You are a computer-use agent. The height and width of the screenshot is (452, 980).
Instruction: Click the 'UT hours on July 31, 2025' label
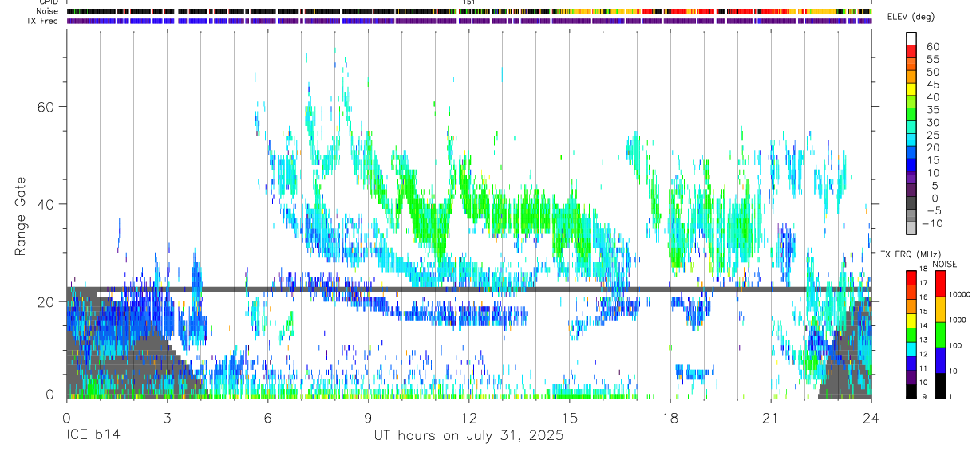pyautogui.click(x=469, y=436)
